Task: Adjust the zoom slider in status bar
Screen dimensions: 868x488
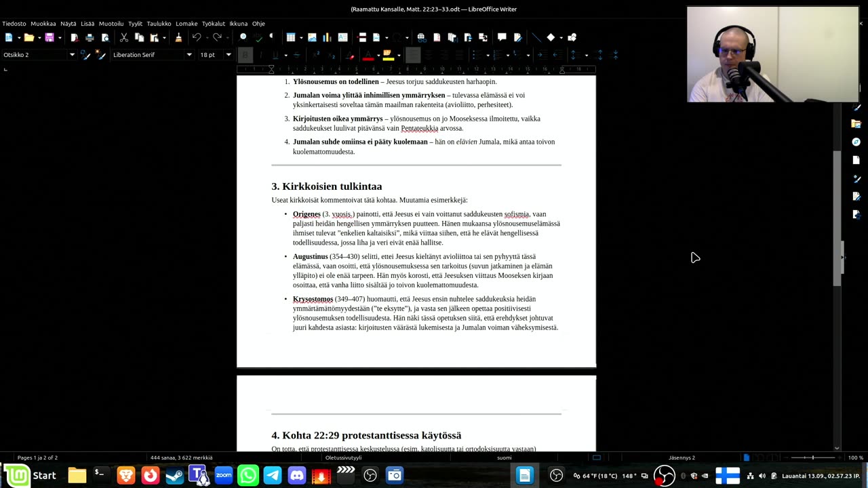Action: click(812, 457)
